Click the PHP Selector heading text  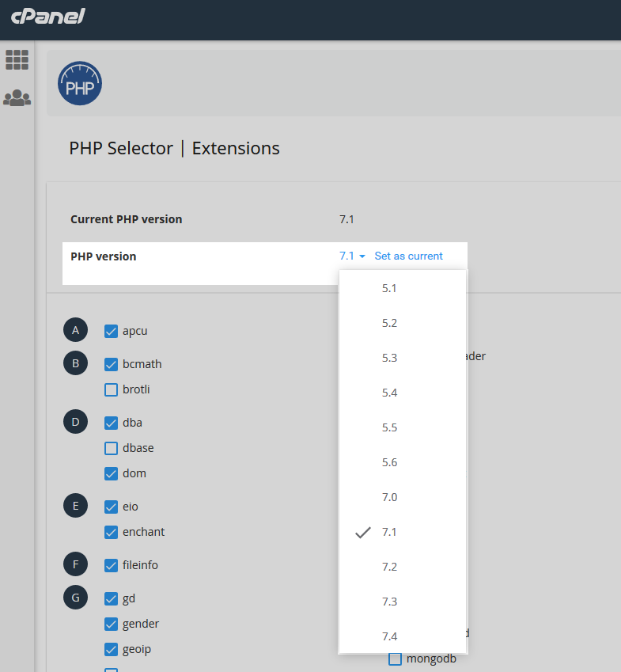[x=121, y=148]
